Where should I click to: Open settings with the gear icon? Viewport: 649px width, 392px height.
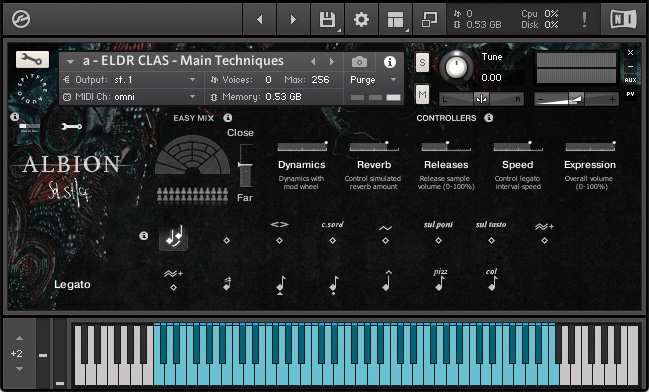(361, 19)
